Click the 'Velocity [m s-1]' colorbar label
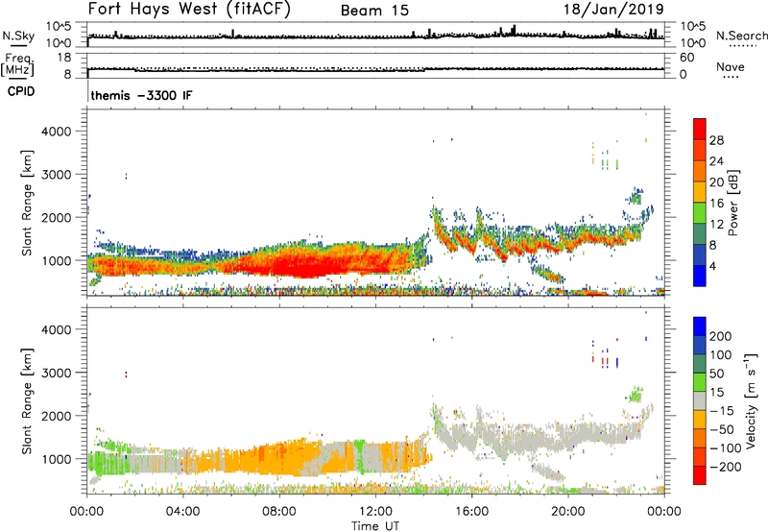This screenshot has height=532, width=768. [751, 400]
